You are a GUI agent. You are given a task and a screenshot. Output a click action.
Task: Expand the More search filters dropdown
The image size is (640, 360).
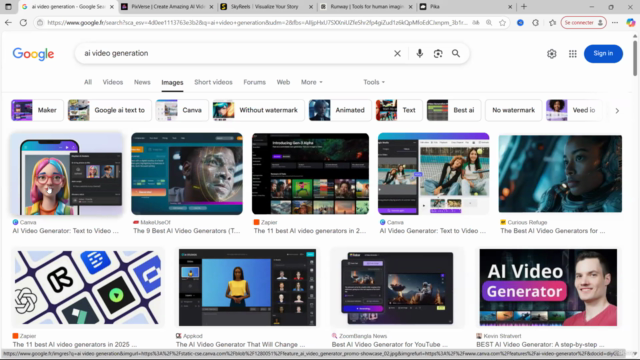(312, 82)
